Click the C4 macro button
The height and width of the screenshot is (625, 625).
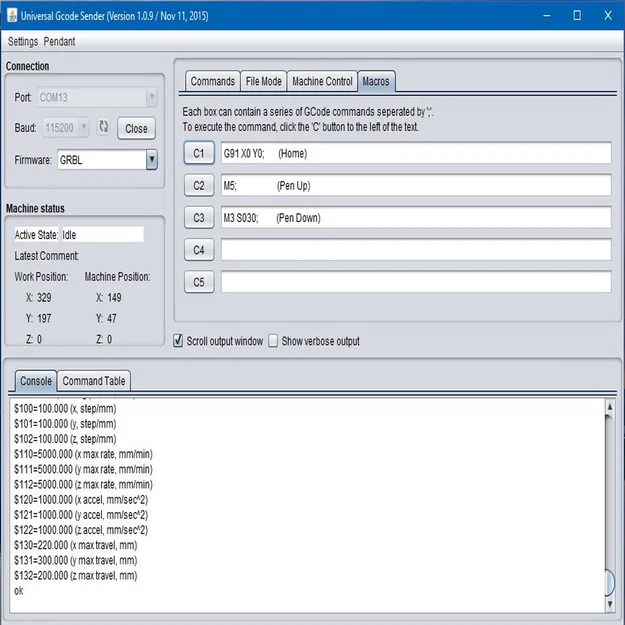click(199, 250)
